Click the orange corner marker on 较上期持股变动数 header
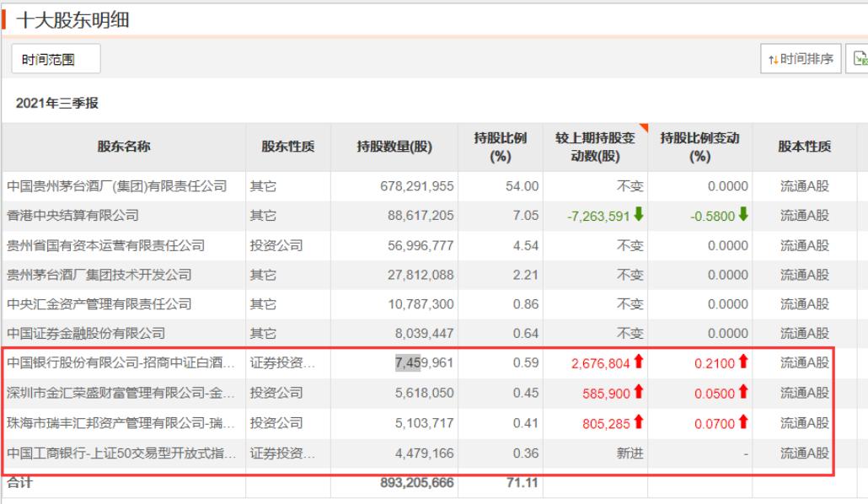The width and height of the screenshot is (868, 504). point(644,127)
